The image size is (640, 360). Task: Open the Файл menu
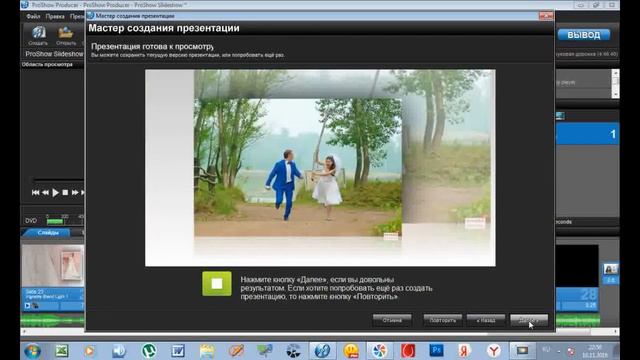[x=33, y=17]
